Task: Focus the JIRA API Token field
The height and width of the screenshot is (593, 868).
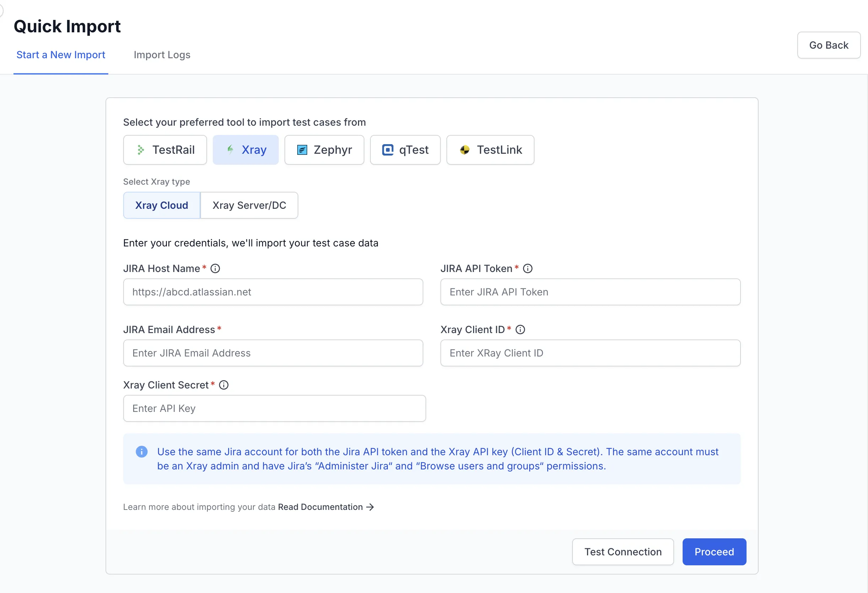Action: pyautogui.click(x=591, y=292)
